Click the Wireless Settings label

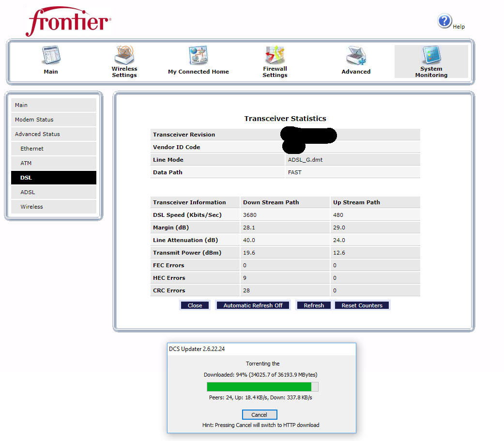pyautogui.click(x=124, y=72)
